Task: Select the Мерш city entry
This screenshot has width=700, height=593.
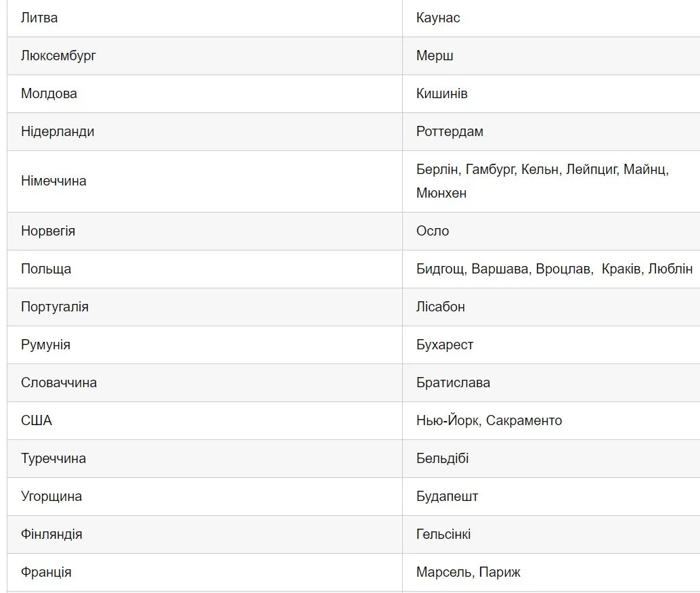Action: (x=435, y=56)
